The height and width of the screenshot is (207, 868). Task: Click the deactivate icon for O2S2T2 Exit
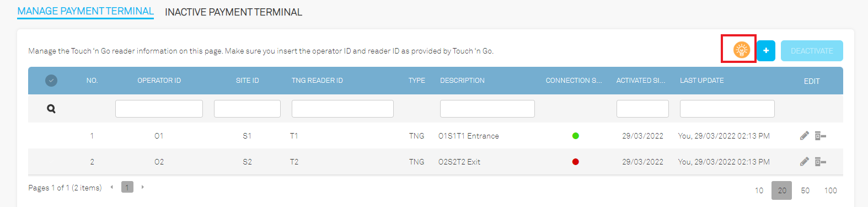point(821,162)
